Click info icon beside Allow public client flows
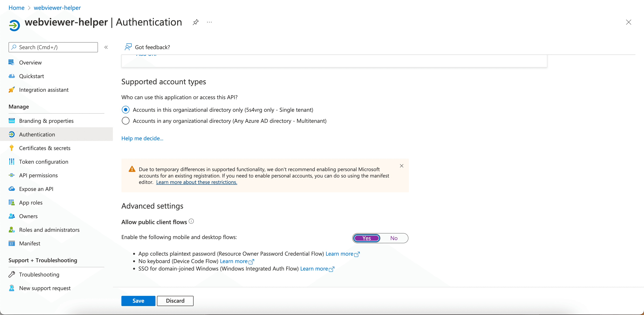This screenshot has height=315, width=644. point(191,221)
